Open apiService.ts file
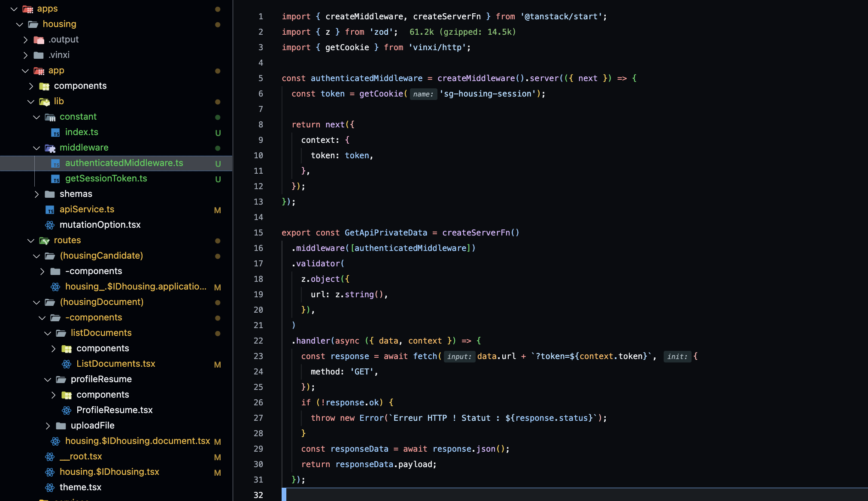This screenshot has width=868, height=501. coord(87,209)
